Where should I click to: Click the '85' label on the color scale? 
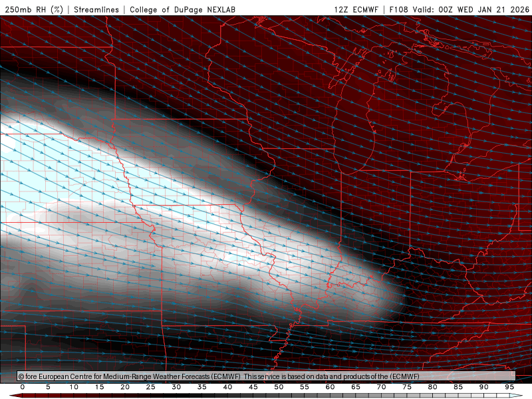pyautogui.click(x=458, y=387)
